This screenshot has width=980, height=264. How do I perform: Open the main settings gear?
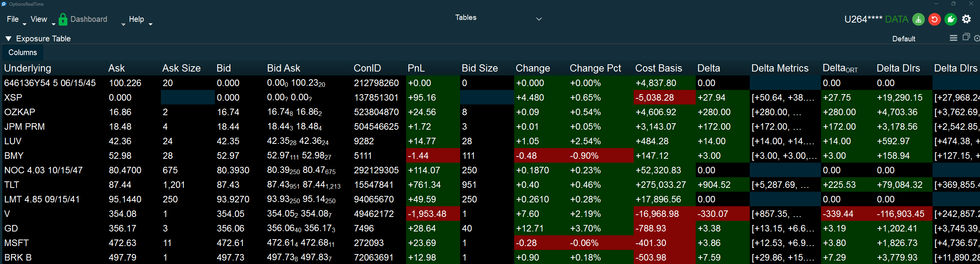(967, 19)
